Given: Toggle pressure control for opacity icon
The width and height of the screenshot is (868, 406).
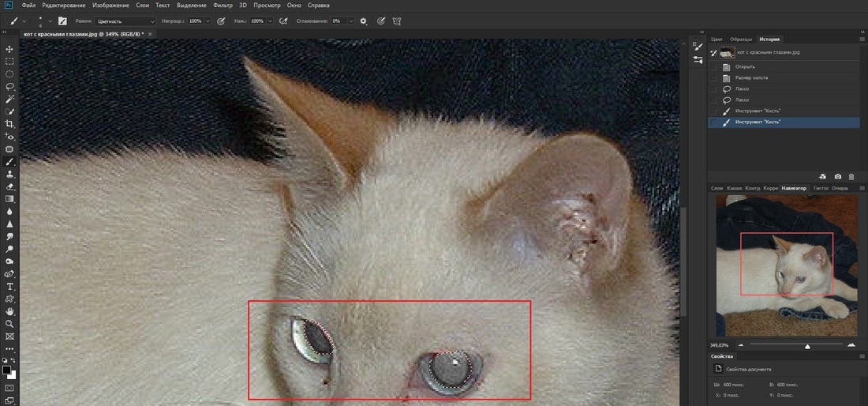Looking at the screenshot, I should coord(220,21).
